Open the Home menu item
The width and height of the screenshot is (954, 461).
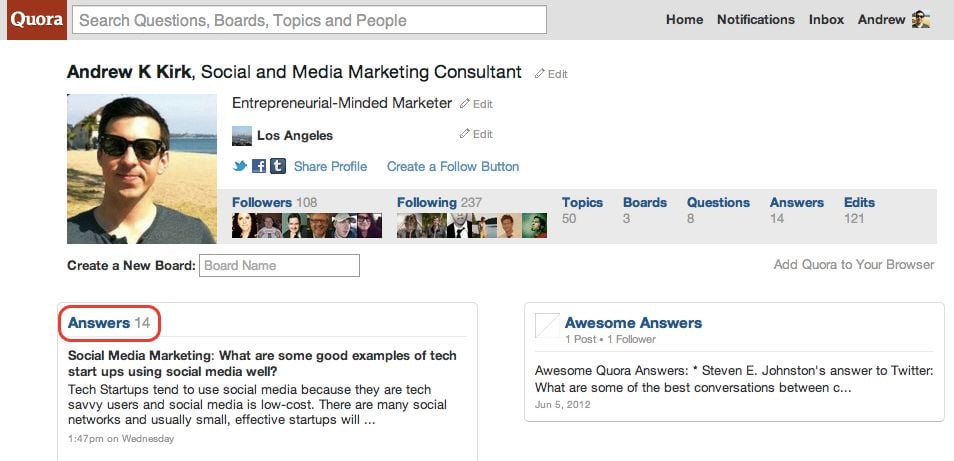tap(684, 19)
